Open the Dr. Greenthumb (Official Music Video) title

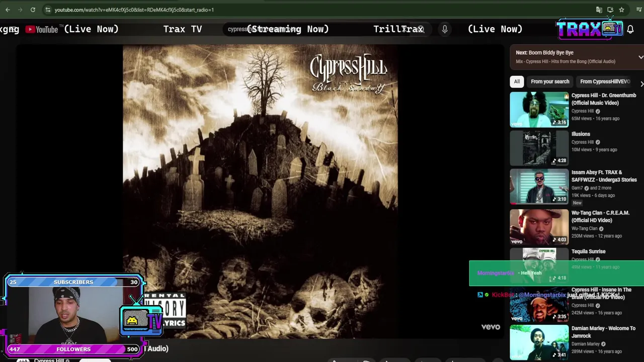(604, 99)
